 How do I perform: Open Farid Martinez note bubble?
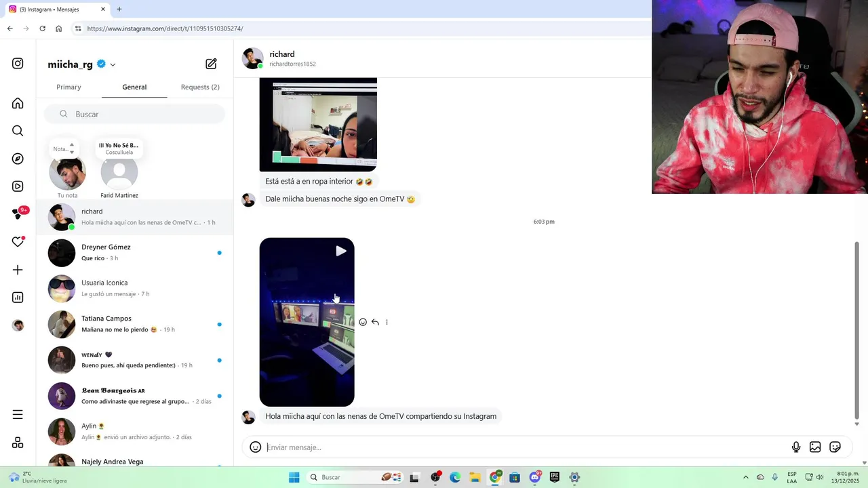(119, 172)
